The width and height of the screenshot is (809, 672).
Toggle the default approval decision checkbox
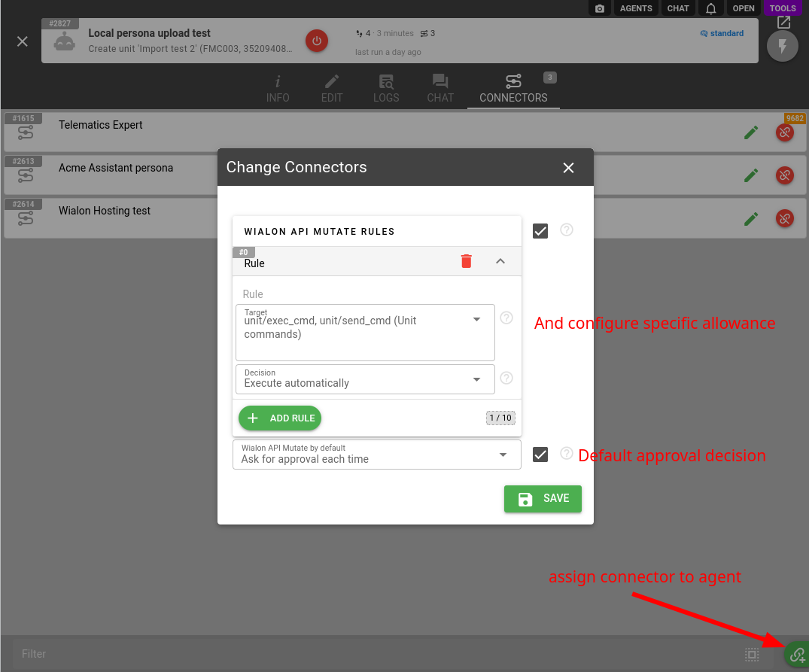tap(540, 455)
